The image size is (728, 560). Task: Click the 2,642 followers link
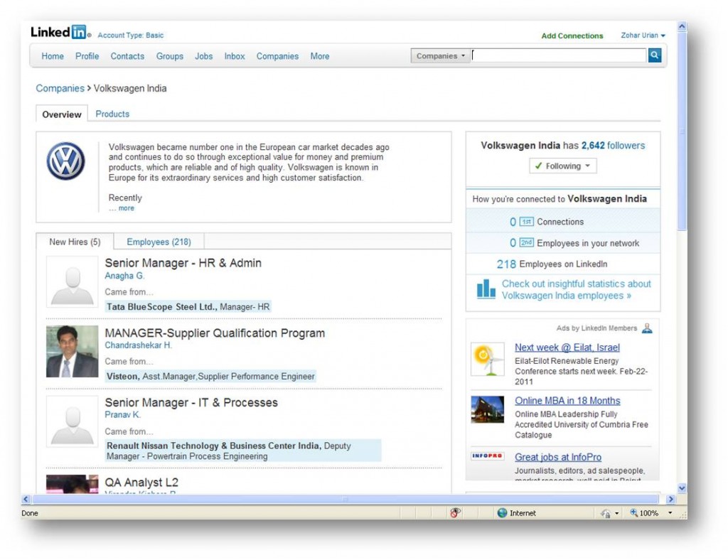613,145
